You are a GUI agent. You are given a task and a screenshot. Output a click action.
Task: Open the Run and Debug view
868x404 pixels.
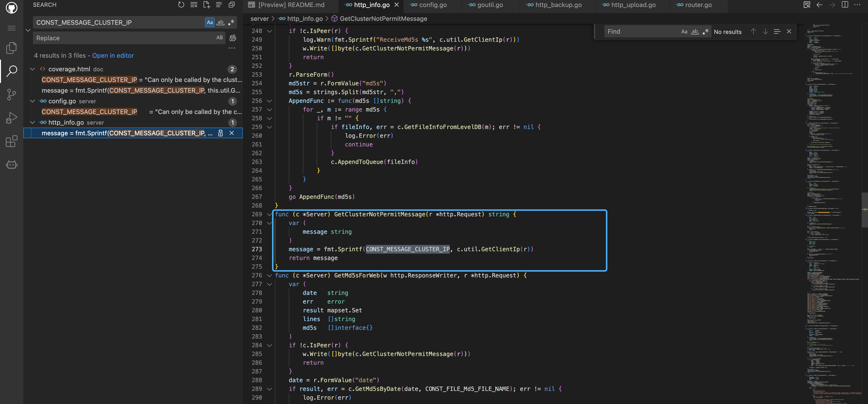tap(11, 118)
